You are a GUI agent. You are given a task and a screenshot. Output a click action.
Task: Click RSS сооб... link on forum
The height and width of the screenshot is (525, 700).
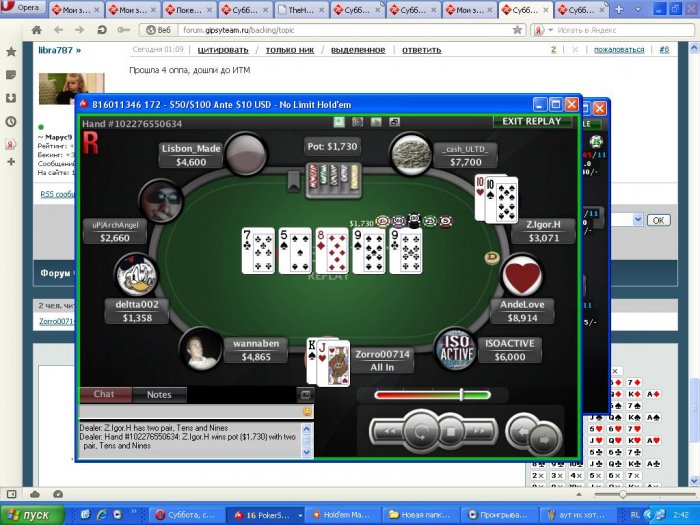click(58, 194)
